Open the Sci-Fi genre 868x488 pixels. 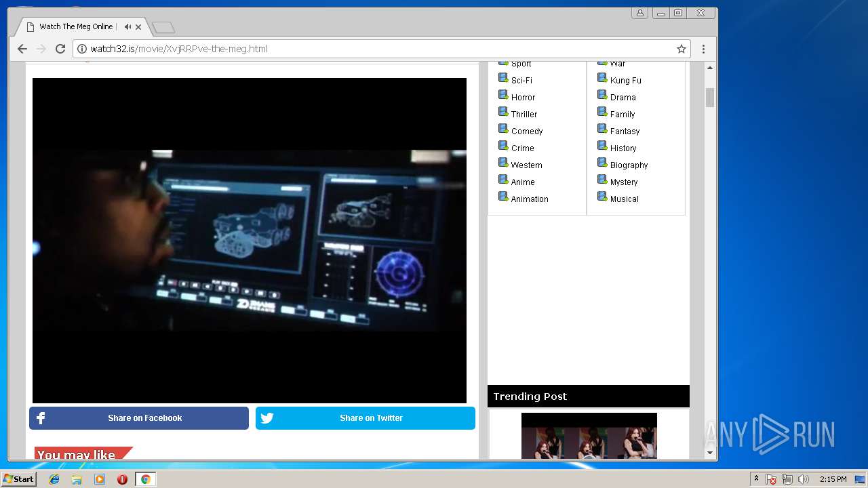[521, 80]
